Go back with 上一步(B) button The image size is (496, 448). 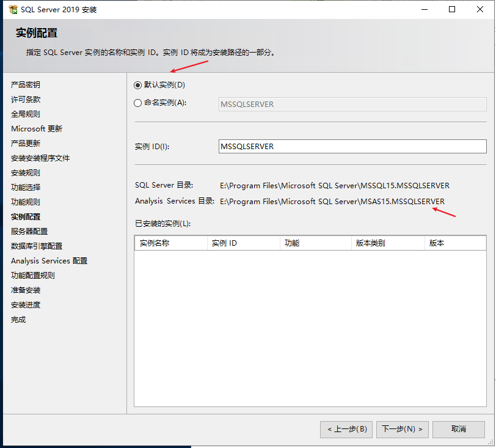point(346,429)
